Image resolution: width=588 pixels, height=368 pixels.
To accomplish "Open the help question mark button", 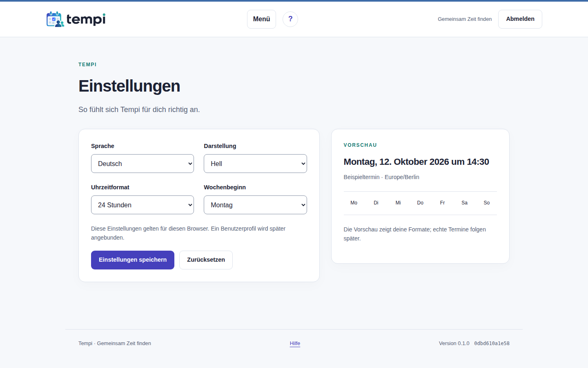I will [x=290, y=19].
